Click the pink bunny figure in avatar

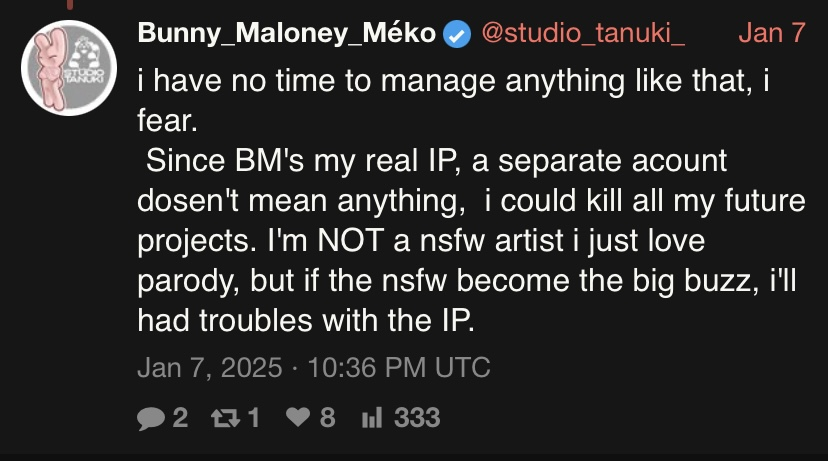click(50, 76)
